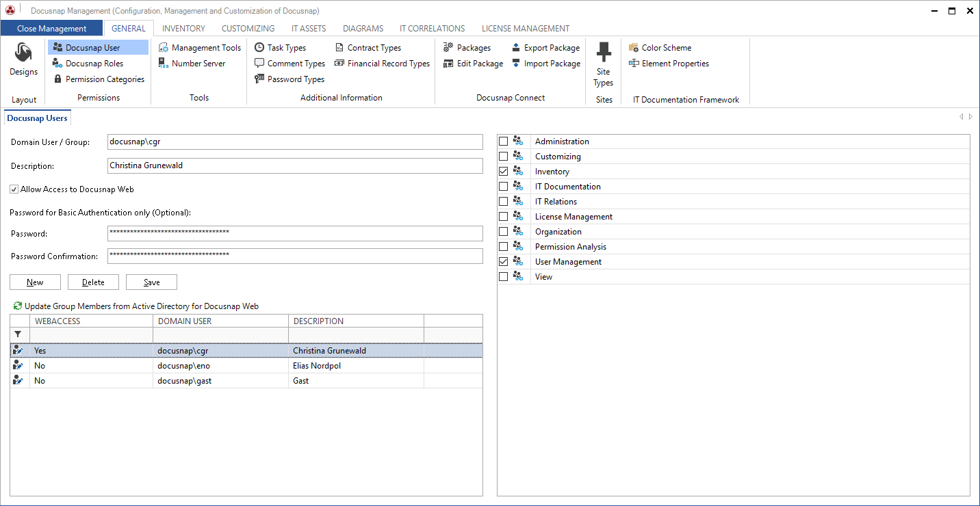
Task: Check the Administration role
Action: [x=504, y=142]
